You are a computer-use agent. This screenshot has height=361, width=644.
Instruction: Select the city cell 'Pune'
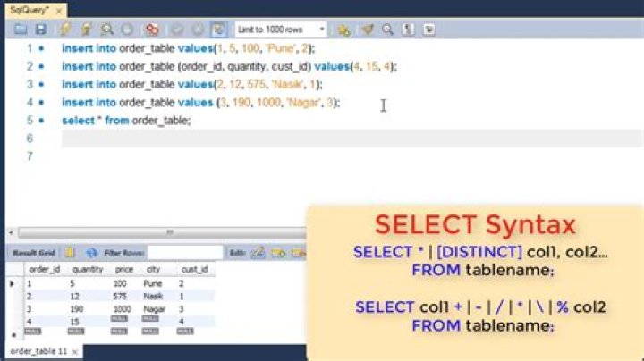pos(153,283)
